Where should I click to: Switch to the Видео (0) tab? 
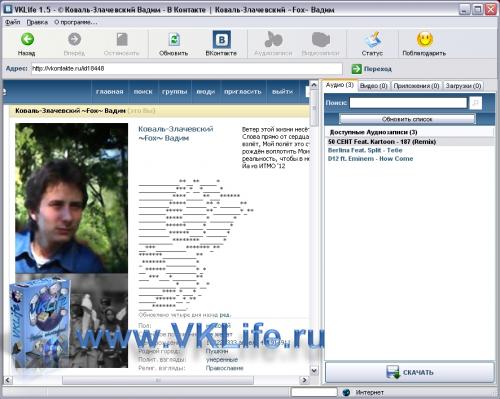click(373, 86)
